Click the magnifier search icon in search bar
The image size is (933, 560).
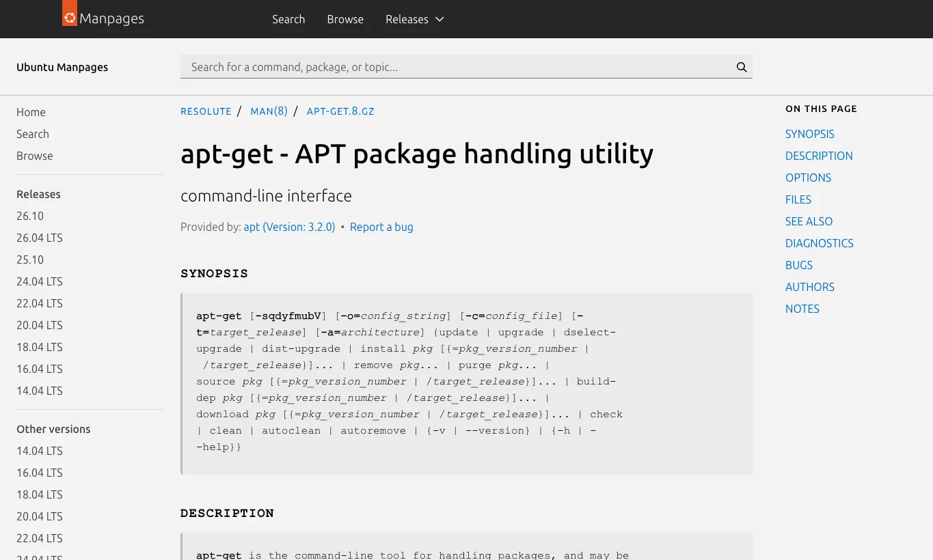click(742, 67)
